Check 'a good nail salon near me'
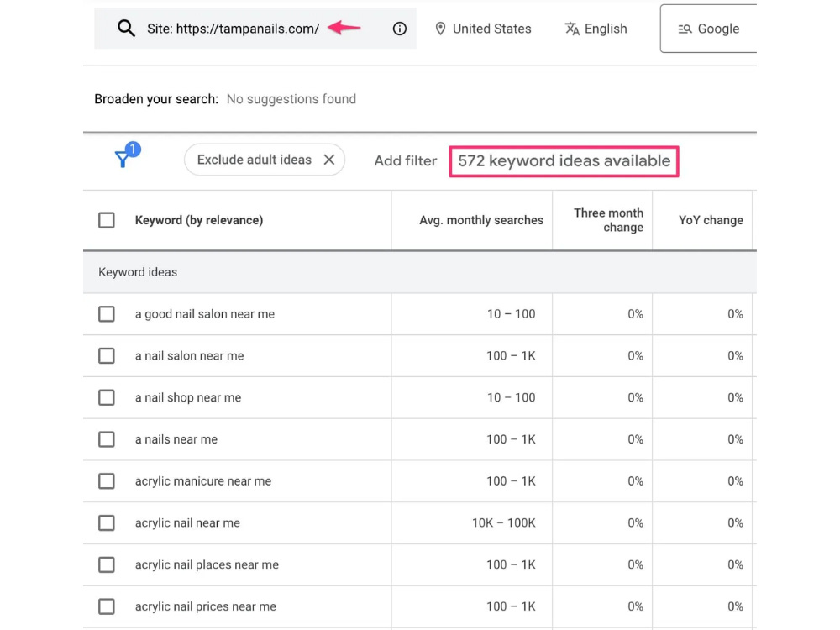This screenshot has width=840, height=630. [x=107, y=314]
